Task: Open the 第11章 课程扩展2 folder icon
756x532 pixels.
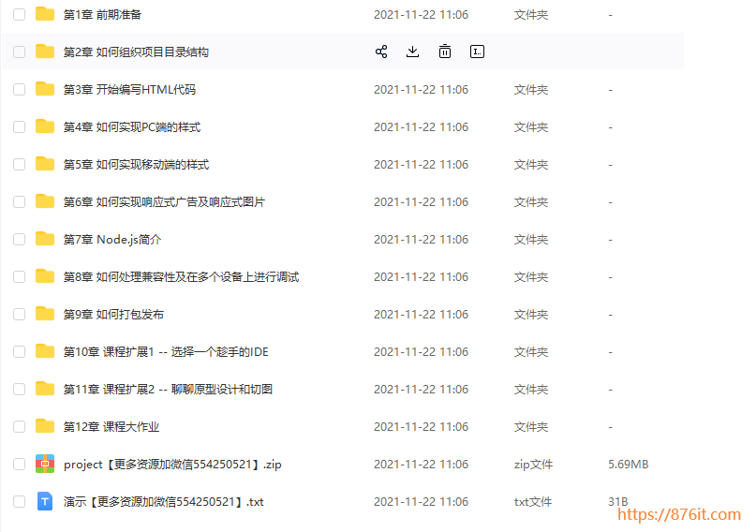Action: [x=45, y=389]
